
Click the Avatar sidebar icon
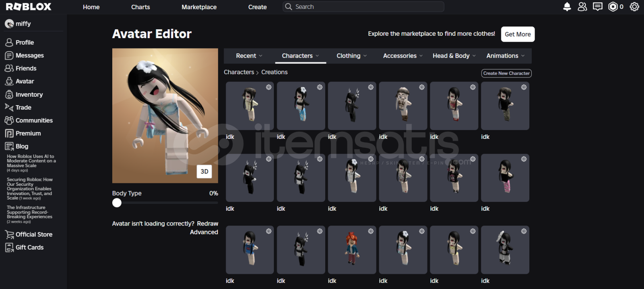pos(9,81)
